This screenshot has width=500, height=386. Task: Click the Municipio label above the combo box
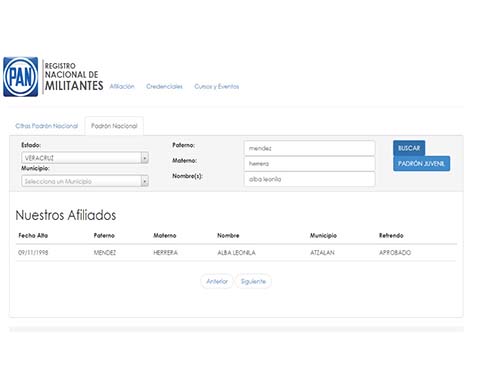pyautogui.click(x=35, y=169)
